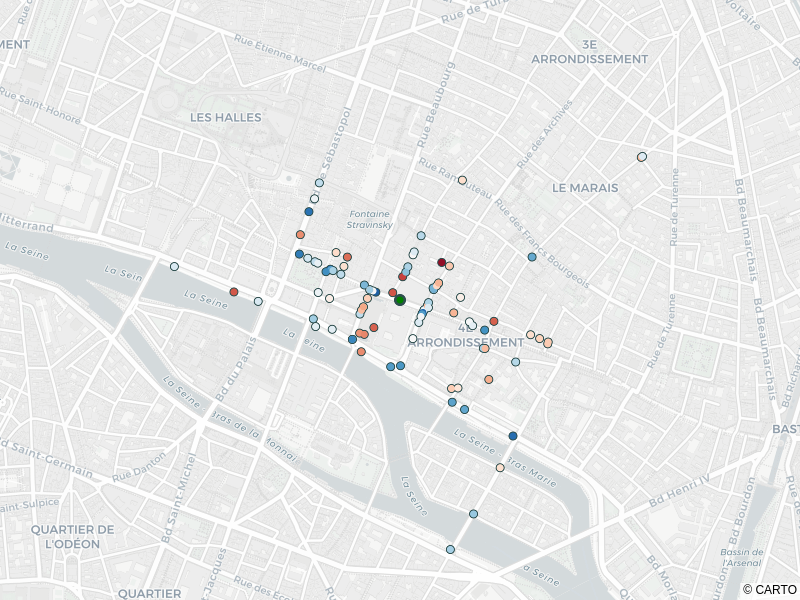Select the dark maroon marker
This screenshot has height=600, width=800.
tap(442, 263)
